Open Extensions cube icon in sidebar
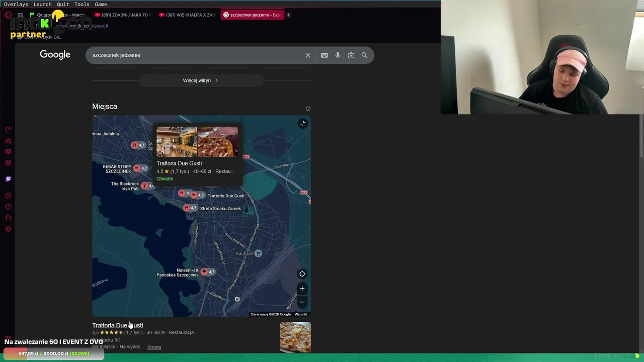The image size is (644, 362). pyautogui.click(x=8, y=218)
